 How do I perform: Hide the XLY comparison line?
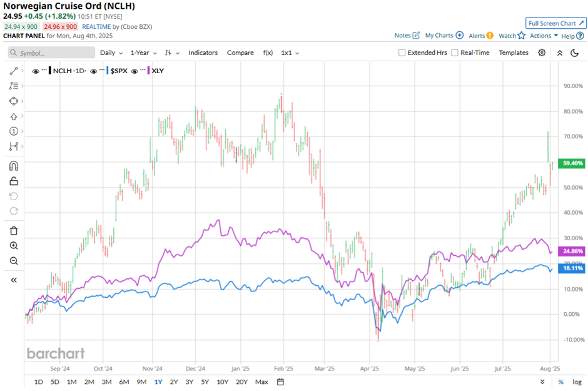pyautogui.click(x=134, y=71)
